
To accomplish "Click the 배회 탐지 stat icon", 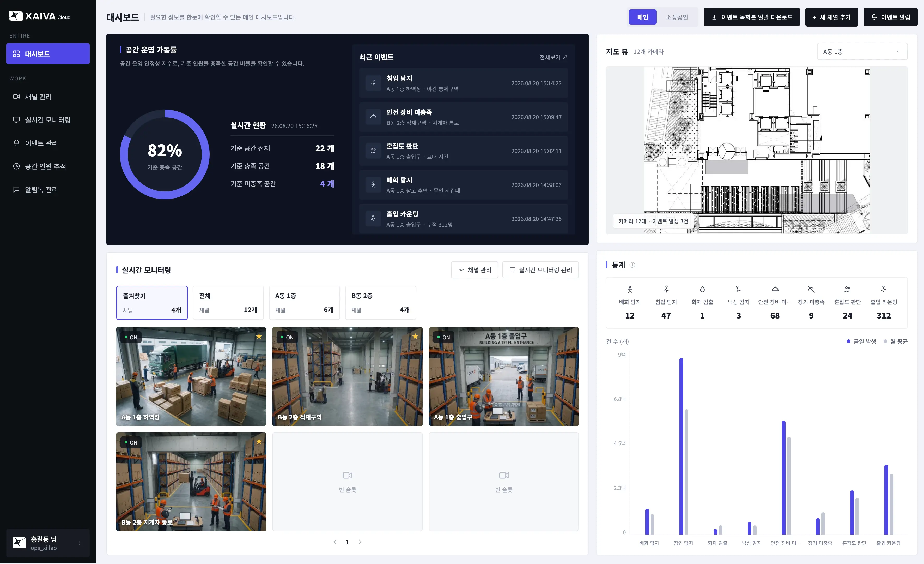I will (630, 289).
